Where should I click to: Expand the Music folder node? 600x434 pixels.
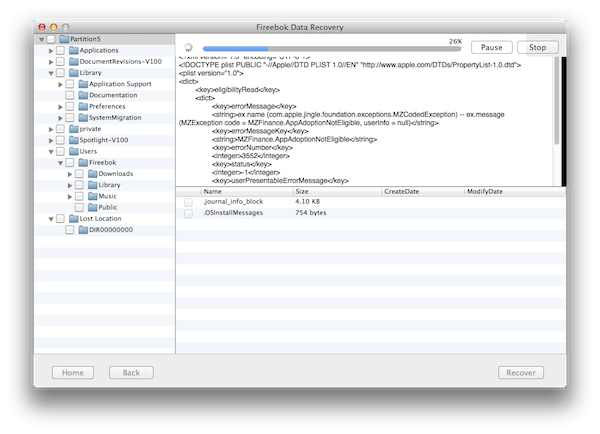click(x=70, y=197)
